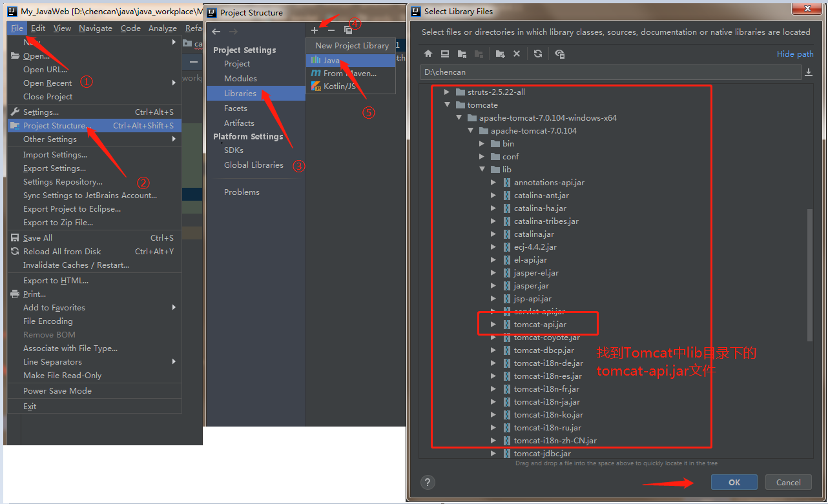This screenshot has width=828, height=504.
Task: Click the Hide path link
Action: point(795,54)
